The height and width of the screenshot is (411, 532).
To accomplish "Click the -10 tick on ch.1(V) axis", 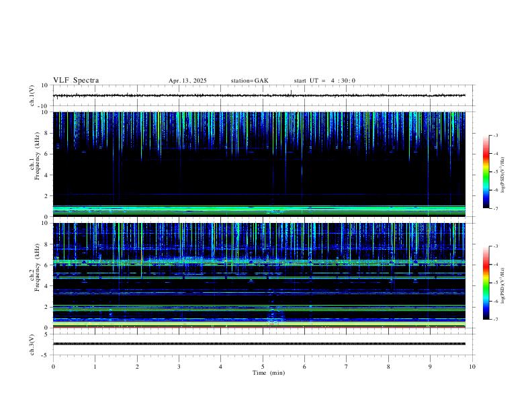I will 43,106.
